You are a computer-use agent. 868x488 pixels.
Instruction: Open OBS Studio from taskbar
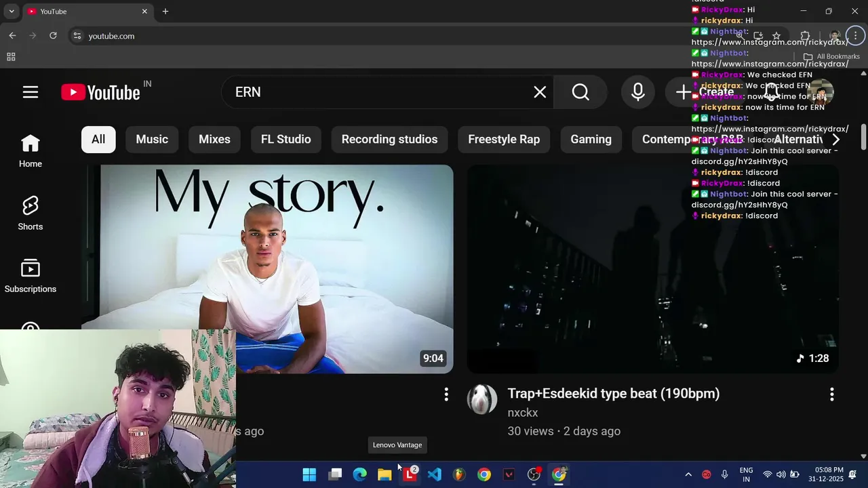coord(534,474)
